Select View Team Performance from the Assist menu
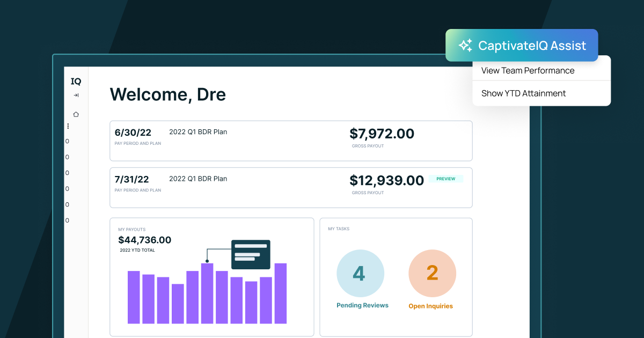Image resolution: width=644 pixels, height=338 pixels. pos(528,70)
